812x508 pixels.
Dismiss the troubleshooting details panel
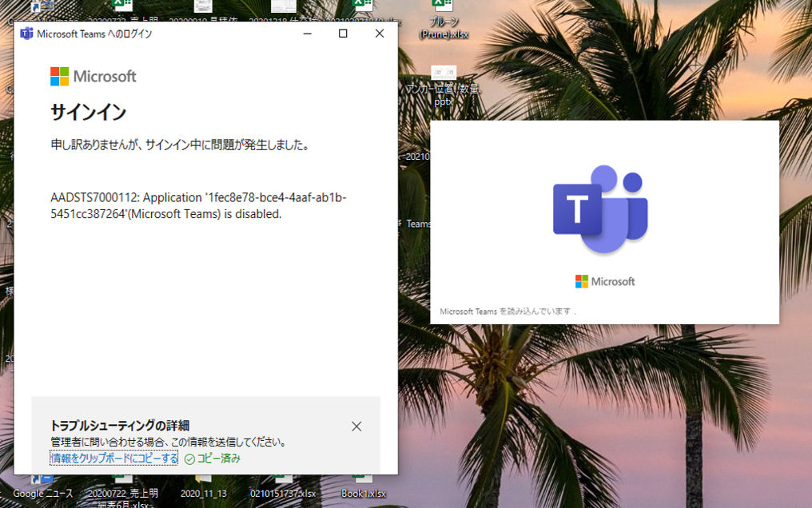coord(356,427)
